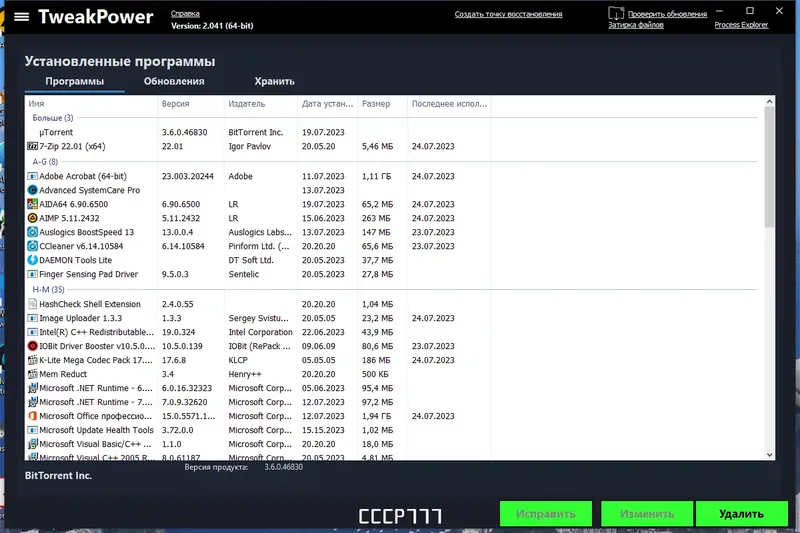Click the scrollbar up arrow

point(769,101)
